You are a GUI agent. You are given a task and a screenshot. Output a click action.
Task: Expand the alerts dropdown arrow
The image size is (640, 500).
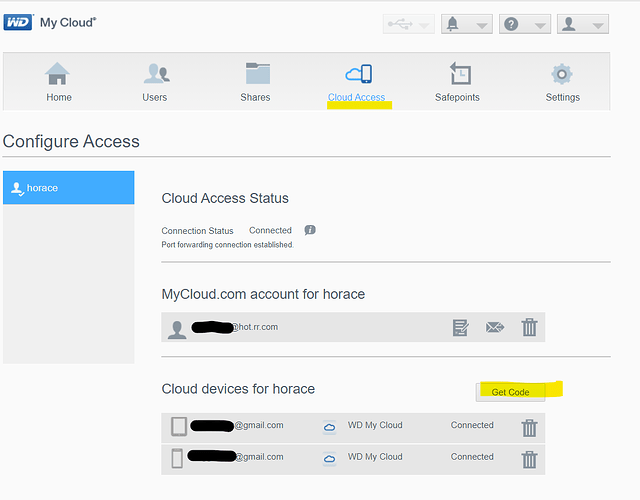point(482,26)
